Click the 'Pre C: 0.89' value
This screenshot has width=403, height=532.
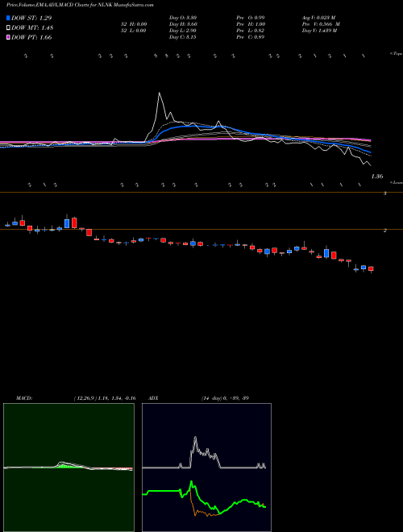point(251,37)
